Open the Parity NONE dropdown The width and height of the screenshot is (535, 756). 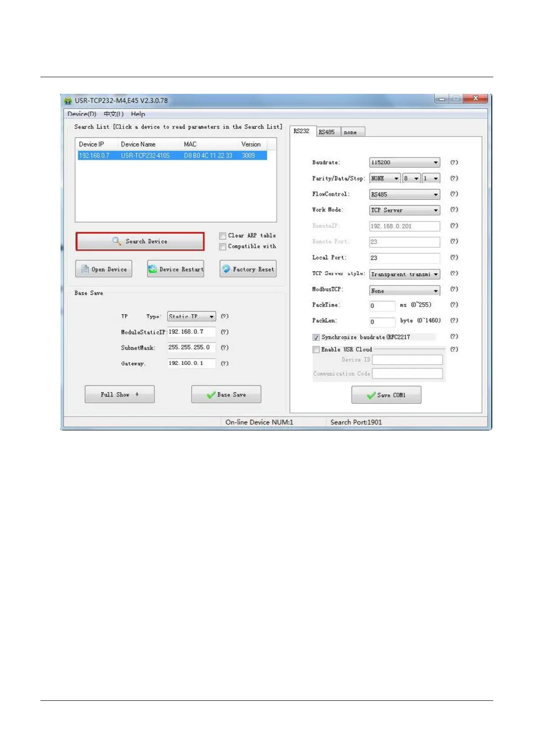coord(385,178)
